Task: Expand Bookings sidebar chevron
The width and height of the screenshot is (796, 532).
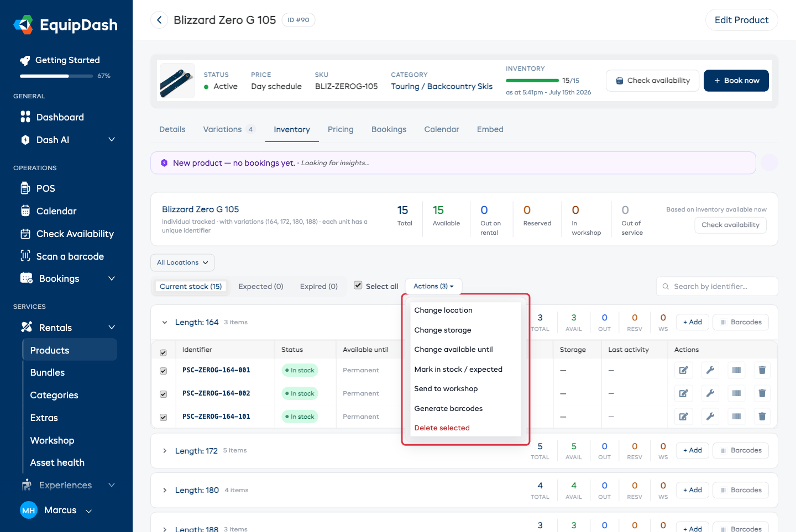Action: 112,278
